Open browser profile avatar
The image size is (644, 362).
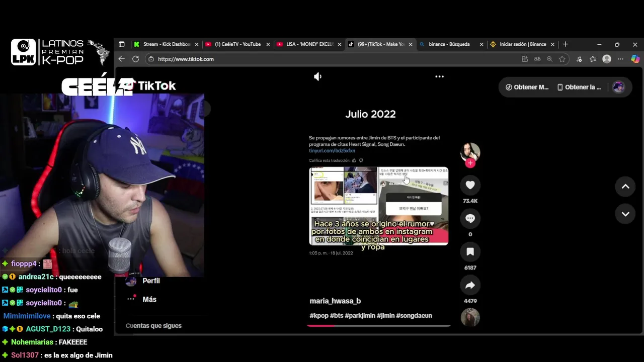pos(607,59)
